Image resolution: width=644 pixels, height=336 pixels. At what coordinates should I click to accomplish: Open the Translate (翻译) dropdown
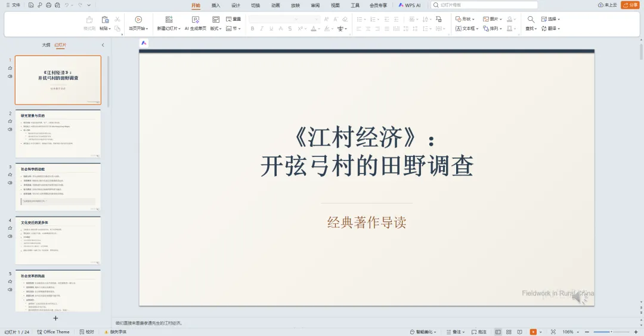[x=550, y=29]
